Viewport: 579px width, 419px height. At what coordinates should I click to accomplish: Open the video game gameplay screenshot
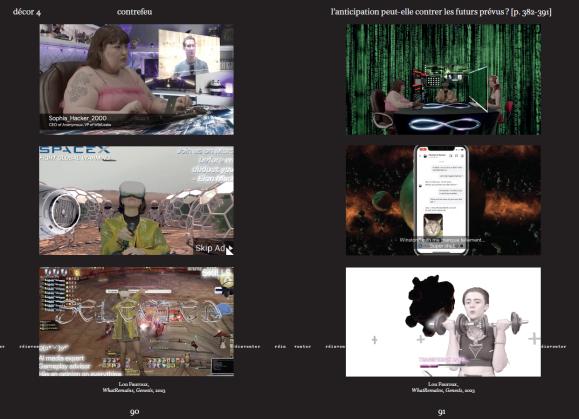point(137,322)
